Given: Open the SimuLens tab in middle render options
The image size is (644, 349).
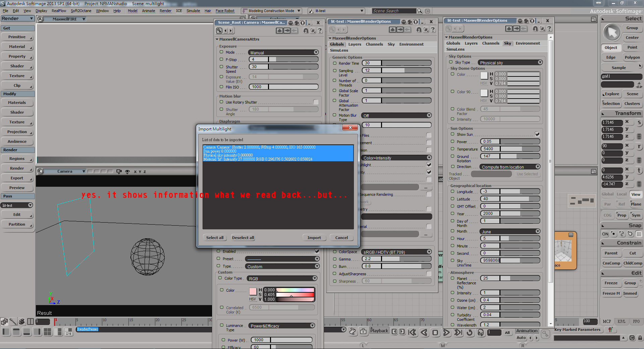Looking at the screenshot, I should (x=339, y=50).
